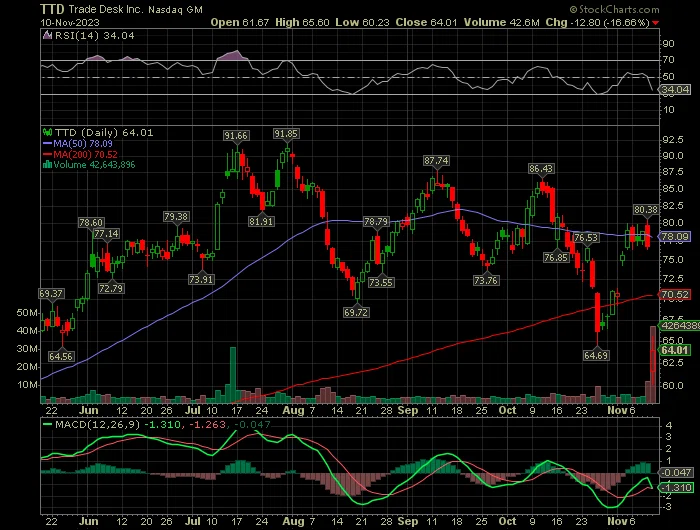Click the 86.43 October high label
Viewport: 700px width, 530px height.
pos(541,168)
